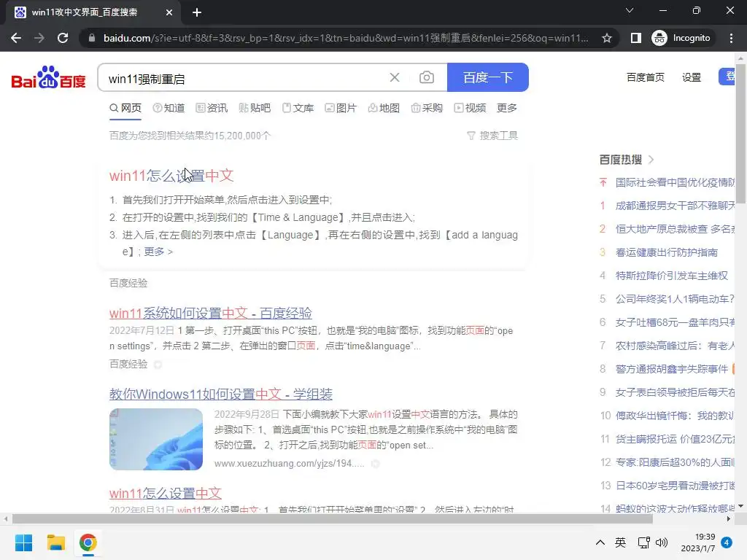Switch to the 文库 tab
This screenshot has height=560, width=747.
(298, 108)
